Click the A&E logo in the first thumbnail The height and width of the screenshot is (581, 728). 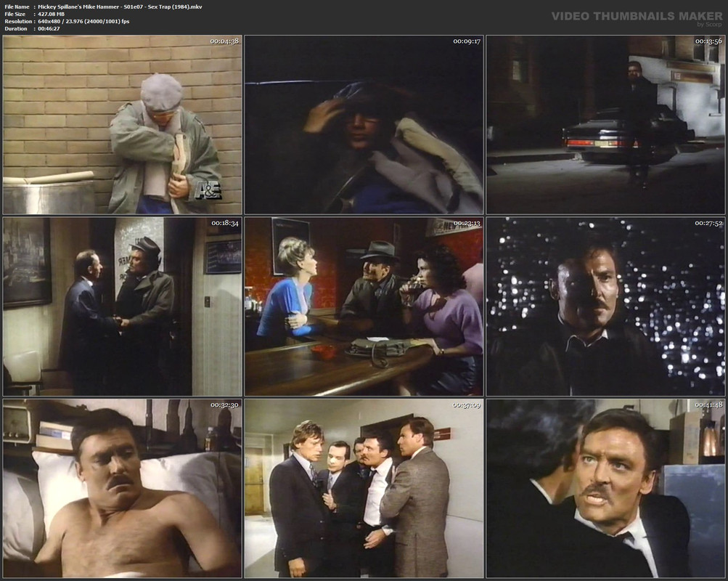tap(207, 190)
